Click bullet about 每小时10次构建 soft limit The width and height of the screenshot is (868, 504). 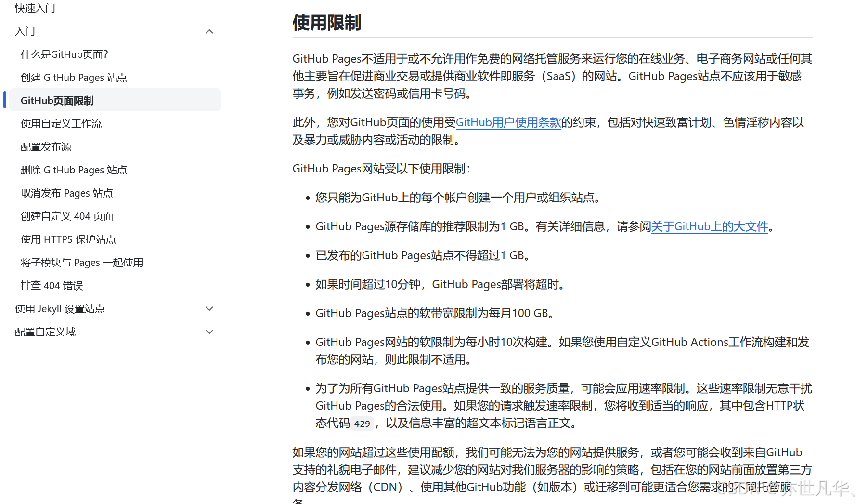tap(562, 351)
